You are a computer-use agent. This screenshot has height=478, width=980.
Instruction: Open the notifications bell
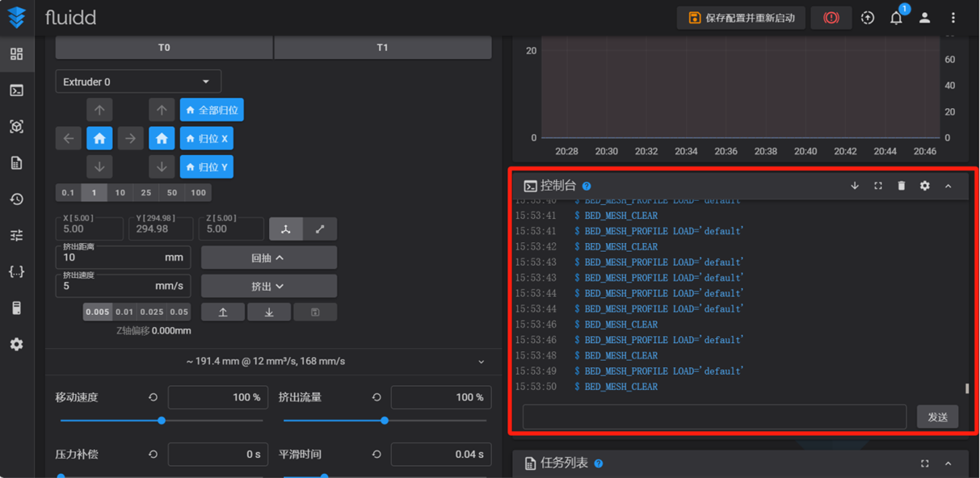point(896,18)
